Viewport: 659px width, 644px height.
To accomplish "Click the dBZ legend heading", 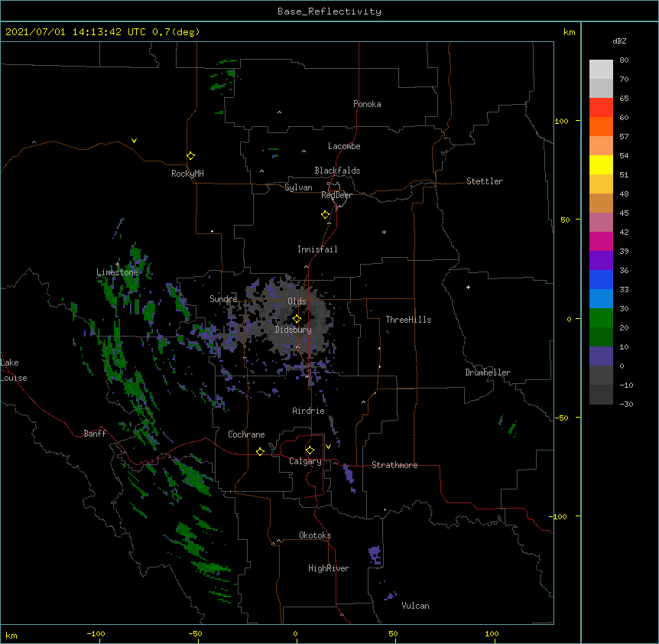I will (x=619, y=41).
